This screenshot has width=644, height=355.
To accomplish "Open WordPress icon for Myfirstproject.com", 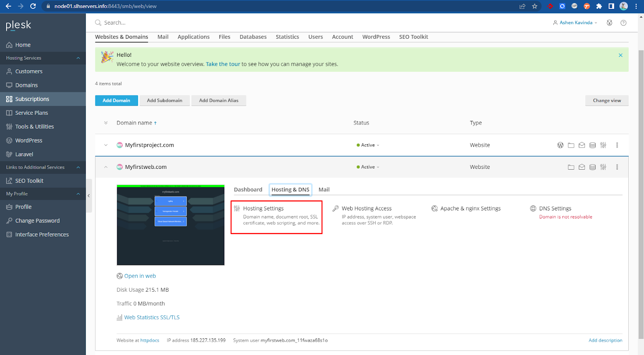I will tap(560, 145).
